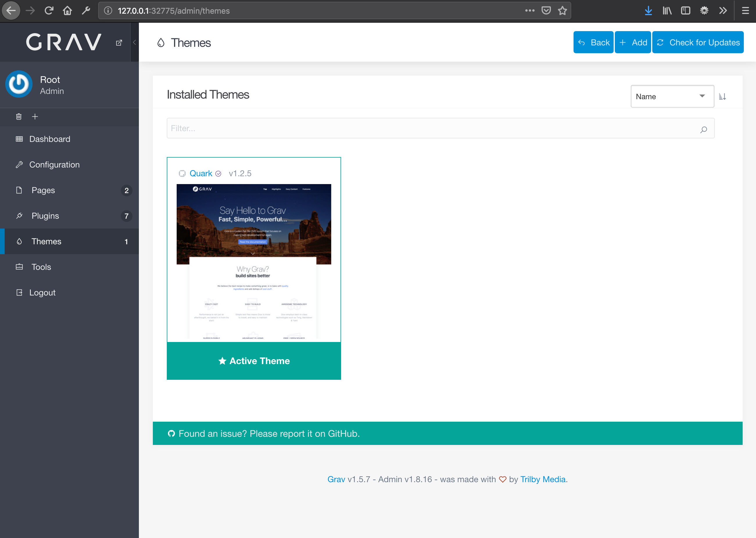Viewport: 756px width, 538px height.
Task: Open the downloads panel
Action: pos(648,10)
